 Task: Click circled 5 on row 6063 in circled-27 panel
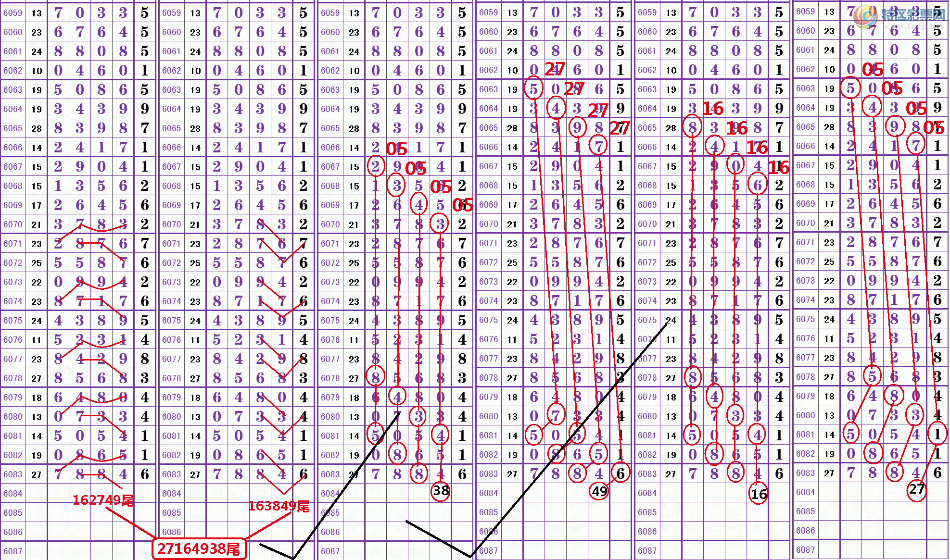coord(850,87)
